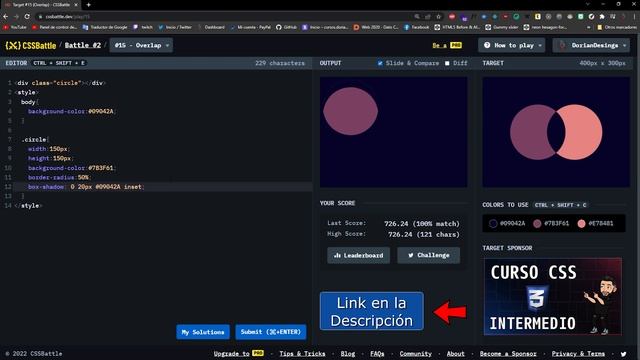Reload the page with the refresh icon
The height and width of the screenshot is (360, 640).
click(x=27, y=16)
